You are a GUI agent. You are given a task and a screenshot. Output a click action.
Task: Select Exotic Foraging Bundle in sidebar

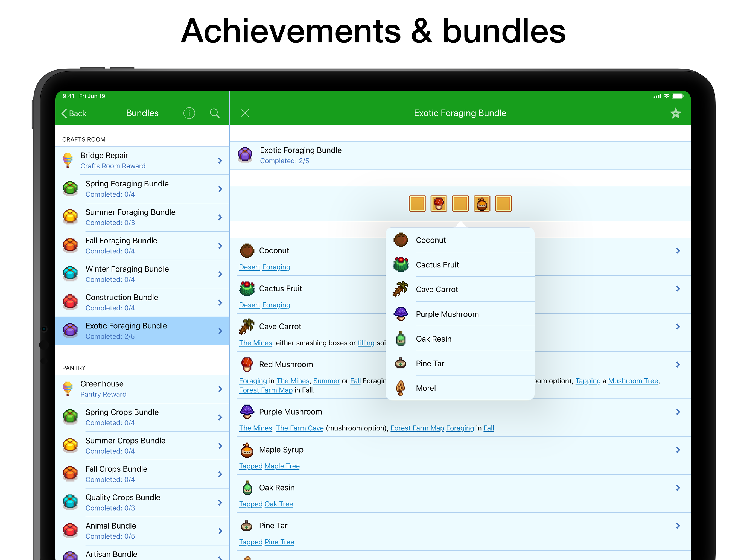[142, 331]
